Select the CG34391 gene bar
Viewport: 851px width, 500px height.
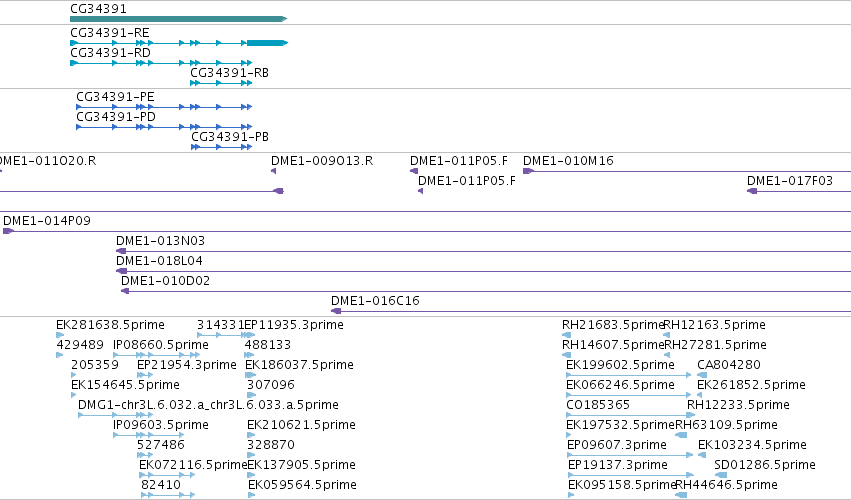[x=178, y=19]
